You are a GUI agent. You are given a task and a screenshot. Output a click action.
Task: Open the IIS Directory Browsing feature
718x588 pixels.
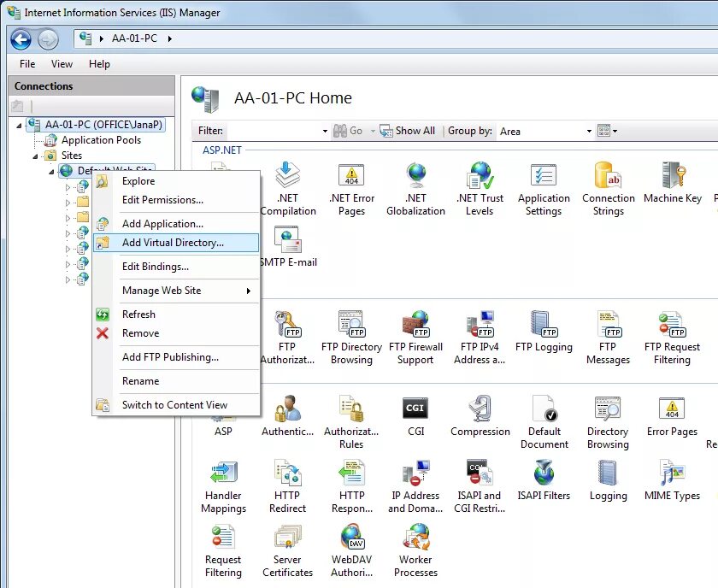click(x=608, y=421)
